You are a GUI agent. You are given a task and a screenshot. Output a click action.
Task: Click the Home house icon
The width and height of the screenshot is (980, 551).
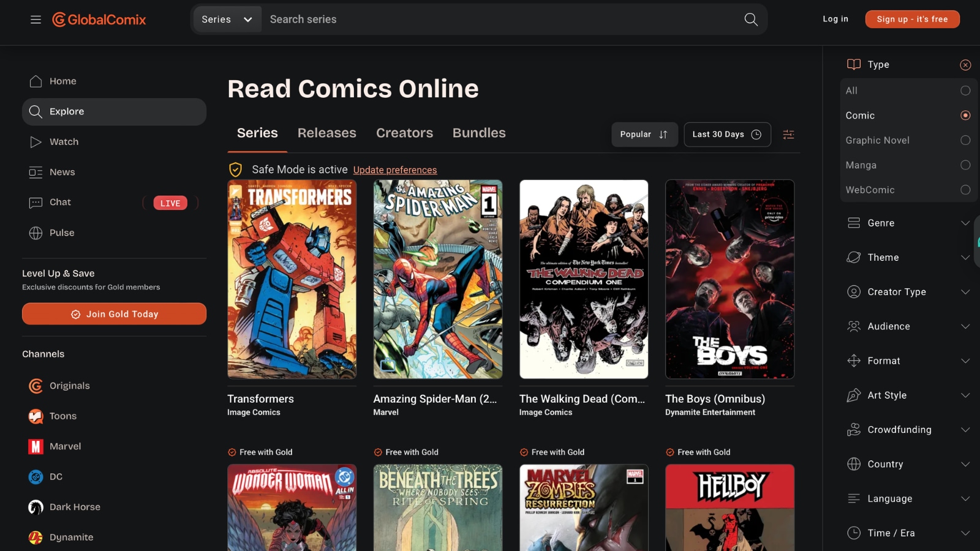click(x=36, y=81)
